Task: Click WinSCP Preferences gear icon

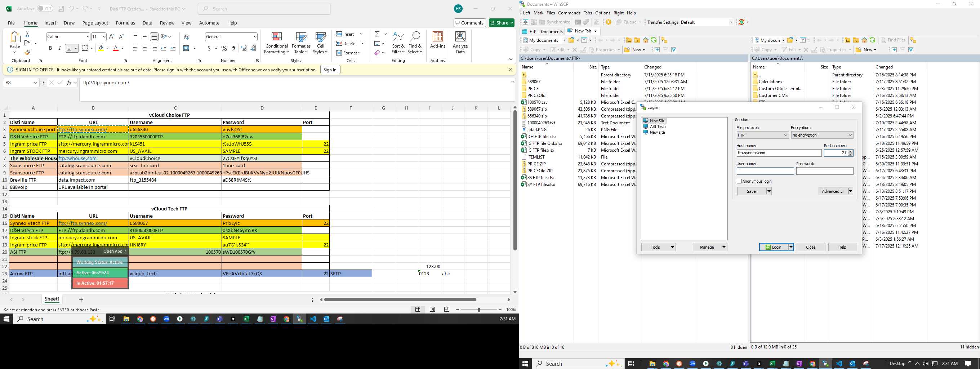Action: (x=609, y=22)
